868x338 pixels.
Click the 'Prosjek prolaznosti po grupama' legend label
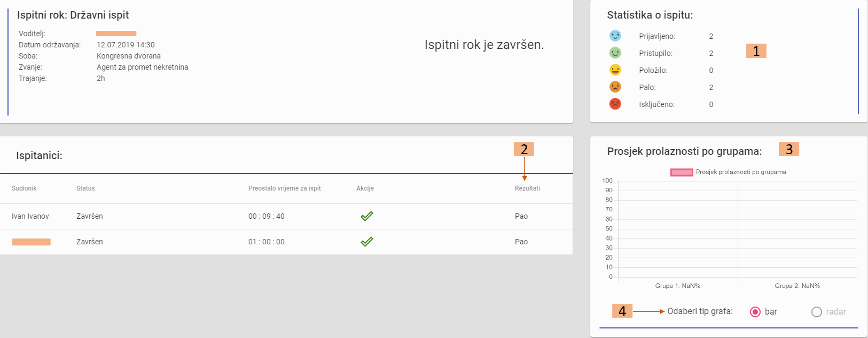(x=741, y=172)
